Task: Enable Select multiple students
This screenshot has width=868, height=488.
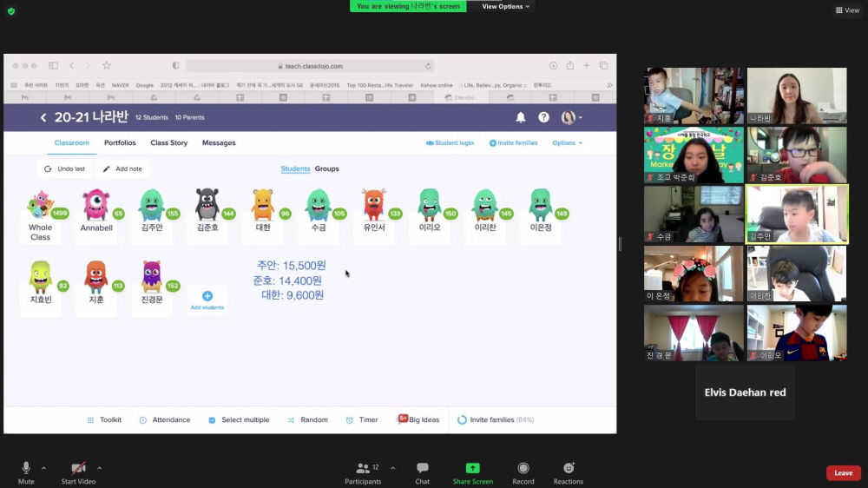Action: (239, 420)
